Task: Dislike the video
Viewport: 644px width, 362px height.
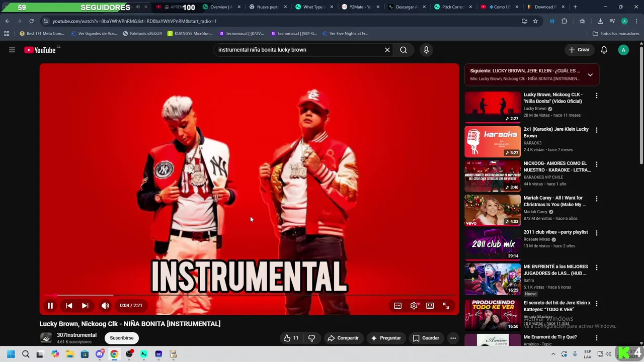Action: click(x=311, y=338)
